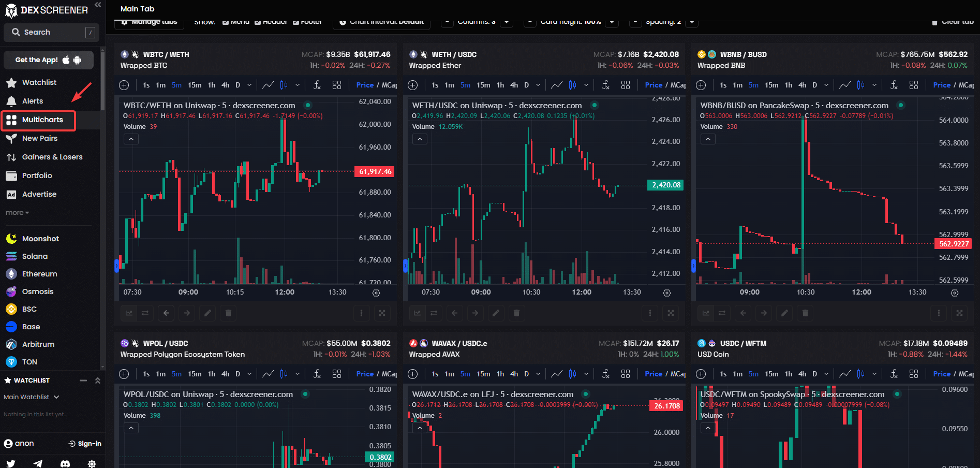Open the 'more' dropdown in the sidebar
Screen dimensions: 980x468
[x=17, y=212]
